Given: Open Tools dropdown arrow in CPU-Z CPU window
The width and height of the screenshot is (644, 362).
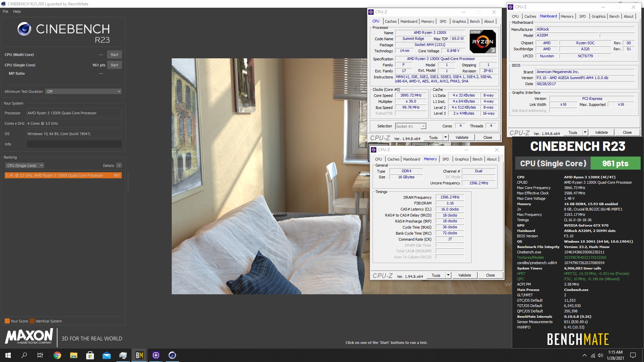Looking at the screenshot, I should [445, 137].
